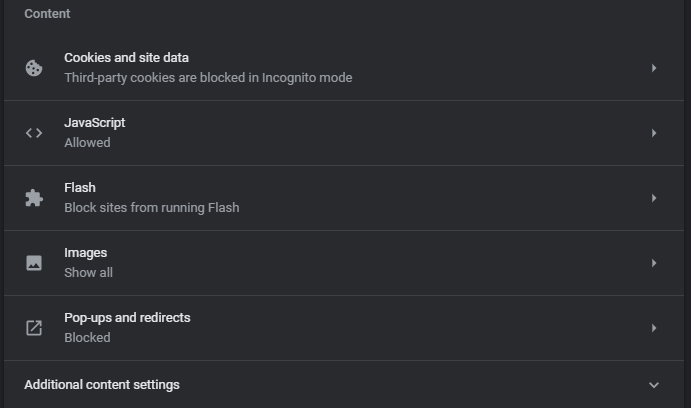Click the cookie icon
691x408 pixels.
[34, 68]
